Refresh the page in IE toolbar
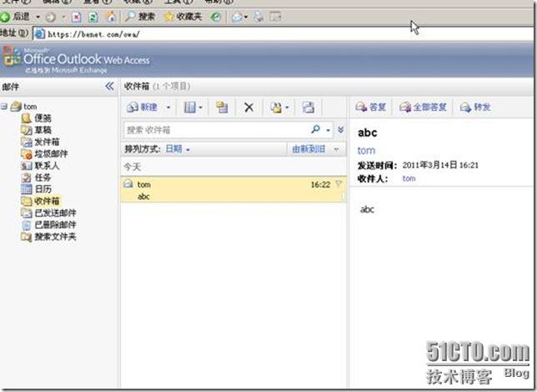This screenshot has width=537, height=392. [x=93, y=18]
